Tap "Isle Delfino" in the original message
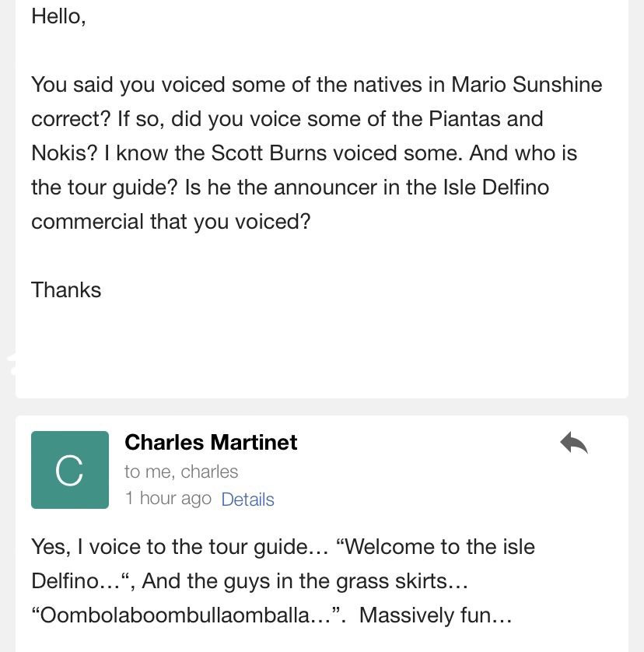The image size is (644, 652). (482, 188)
